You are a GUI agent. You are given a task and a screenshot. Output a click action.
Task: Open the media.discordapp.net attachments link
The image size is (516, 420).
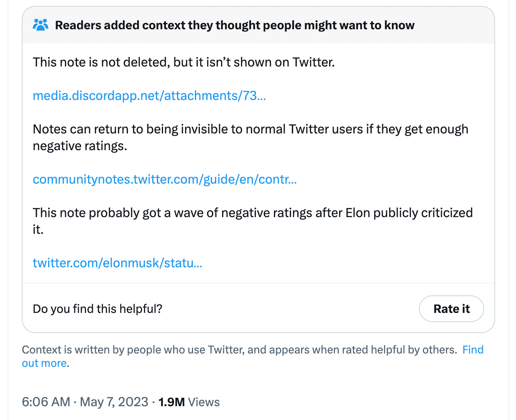[149, 96]
